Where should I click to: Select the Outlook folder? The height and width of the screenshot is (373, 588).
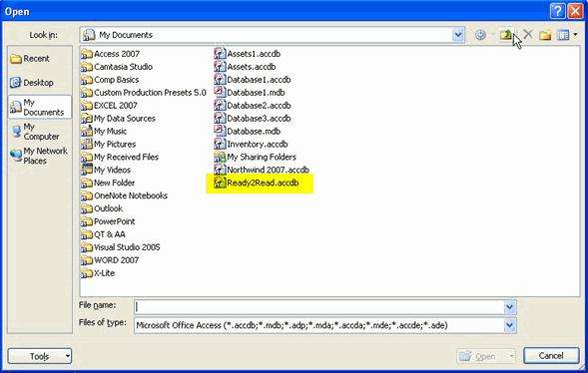(x=102, y=208)
